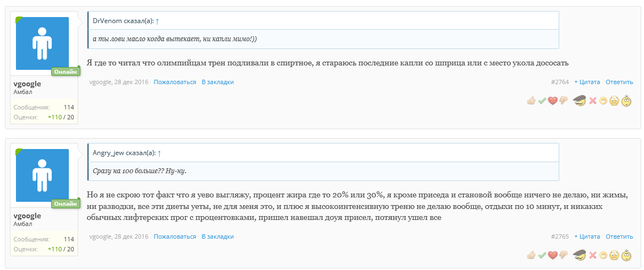Image resolution: width=644 pixels, height=270 pixels.
Task: Click Онлайн badge on post #2765 avatar
Action: [x=66, y=204]
